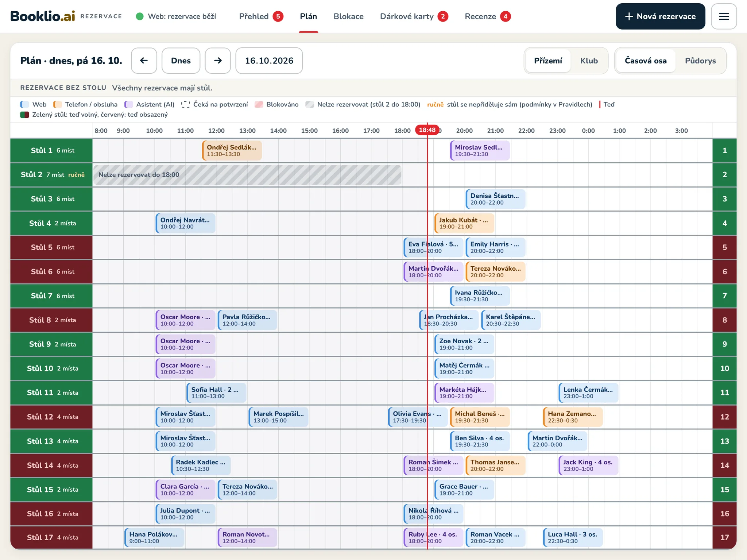Viewport: 747px width, 560px height.
Task: Click the 18:48 current time marker
Action: click(x=427, y=130)
